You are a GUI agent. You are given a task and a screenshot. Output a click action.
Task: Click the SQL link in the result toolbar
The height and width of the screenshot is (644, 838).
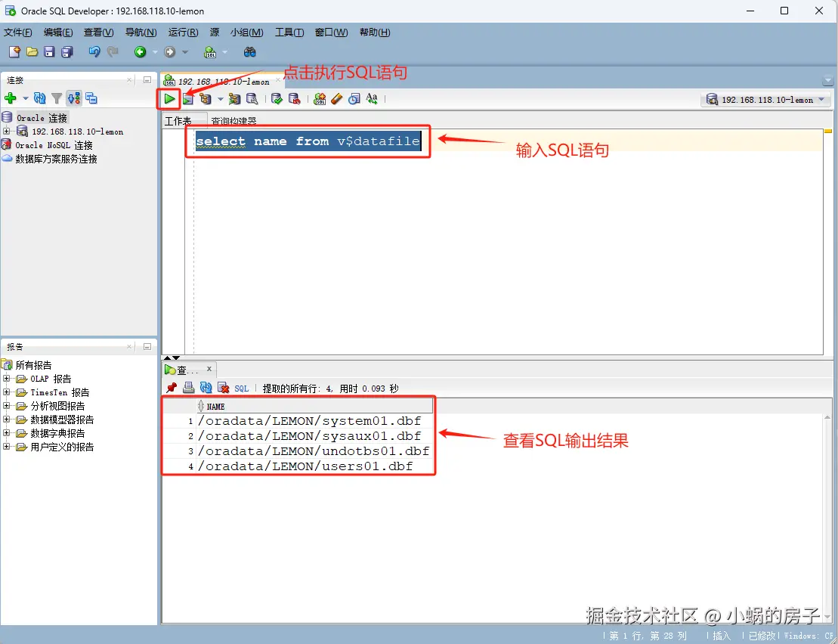(x=242, y=389)
